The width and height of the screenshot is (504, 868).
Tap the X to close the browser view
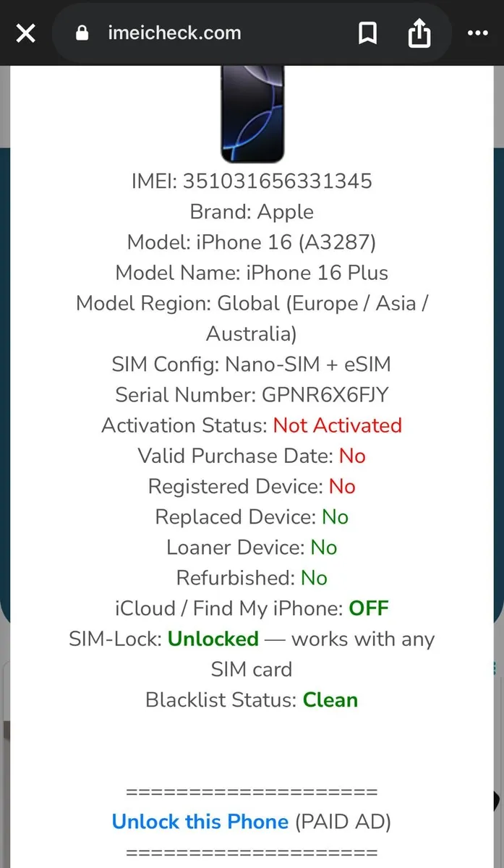point(25,33)
